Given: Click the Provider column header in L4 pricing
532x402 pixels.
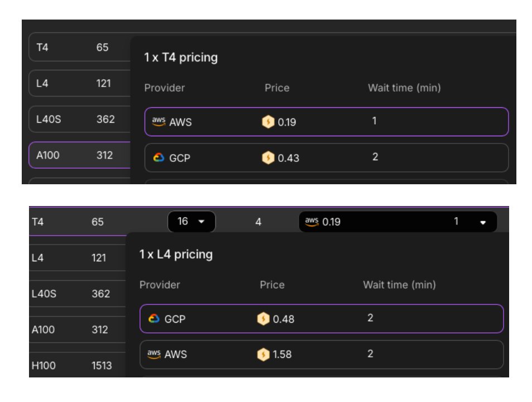Looking at the screenshot, I should pos(159,285).
